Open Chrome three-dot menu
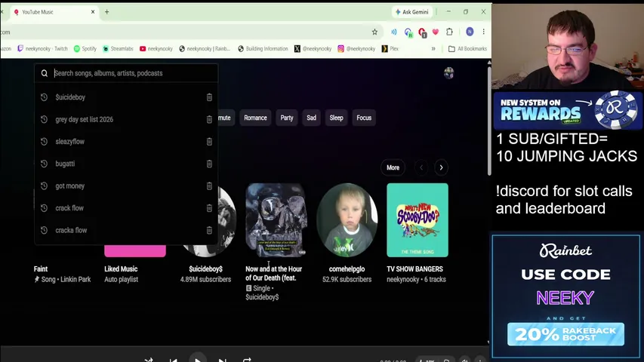The image size is (644, 362). (483, 32)
